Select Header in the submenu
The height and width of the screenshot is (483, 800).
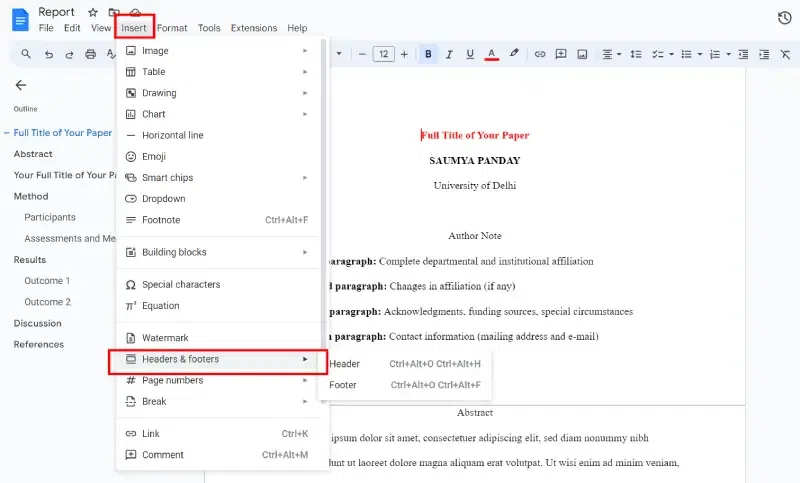pyautogui.click(x=405, y=364)
